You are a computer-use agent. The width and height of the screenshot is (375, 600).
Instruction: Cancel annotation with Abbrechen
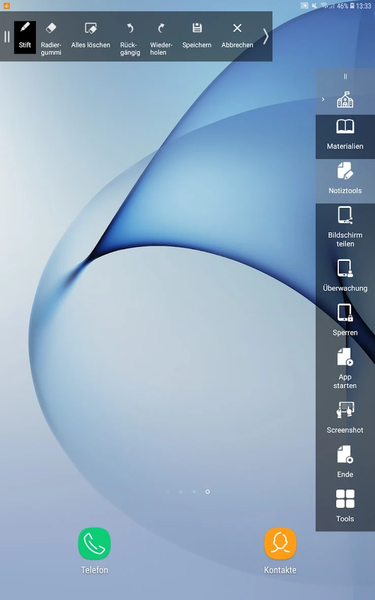(237, 35)
